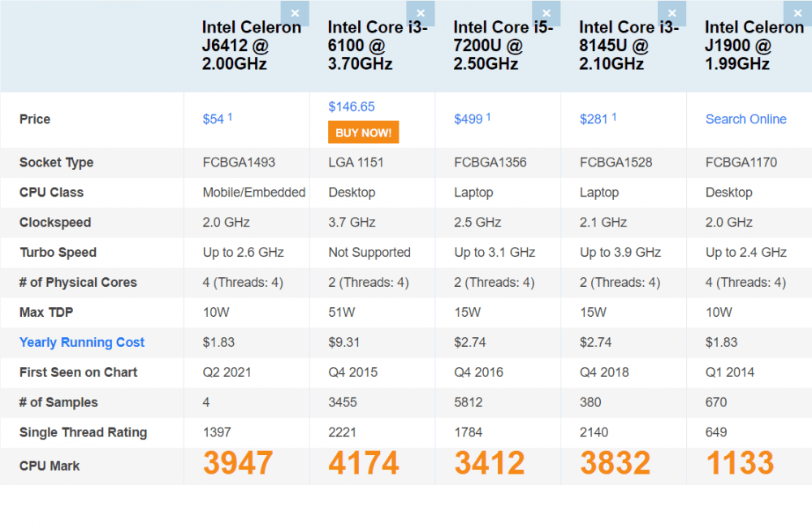Screen dimensions: 812x529
Task: Click the Not Supported turbo speed value
Action: (369, 253)
